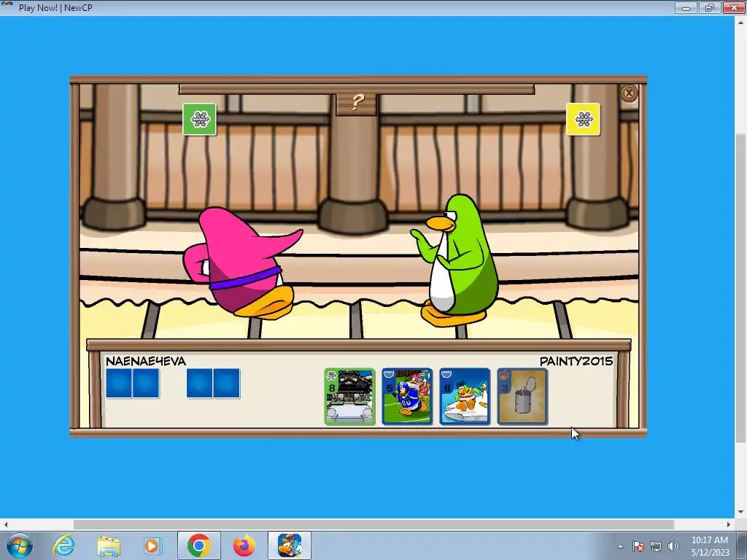Screen dimensions: 747x560
Task: Open File Explorer from taskbar
Action: pyautogui.click(x=109, y=545)
